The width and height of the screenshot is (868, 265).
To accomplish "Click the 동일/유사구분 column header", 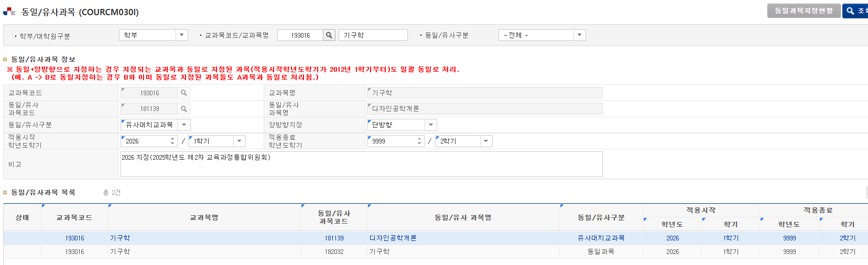I will [x=601, y=218].
